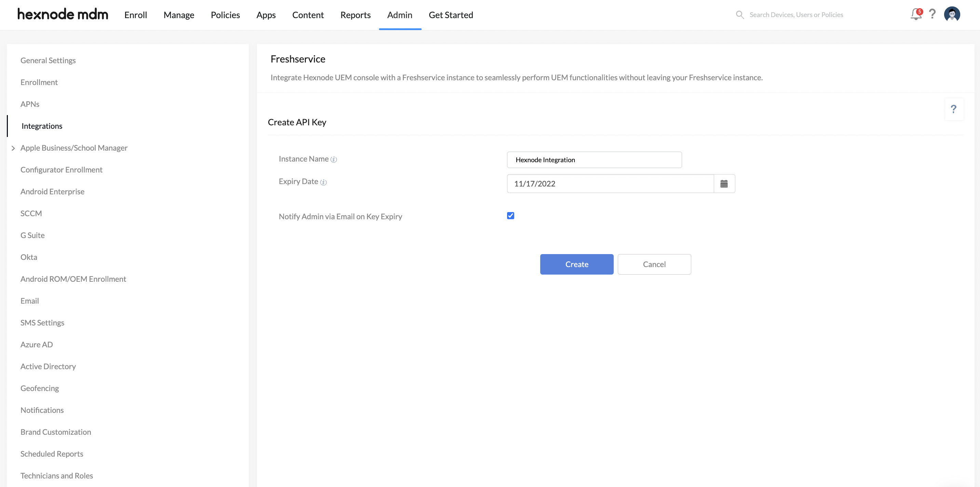Open Email settings in sidebar
This screenshot has height=487, width=980.
(29, 301)
